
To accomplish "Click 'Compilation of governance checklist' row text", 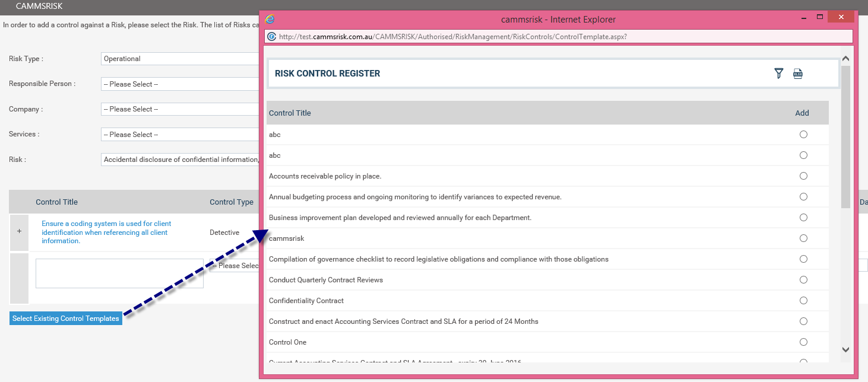I will point(439,259).
